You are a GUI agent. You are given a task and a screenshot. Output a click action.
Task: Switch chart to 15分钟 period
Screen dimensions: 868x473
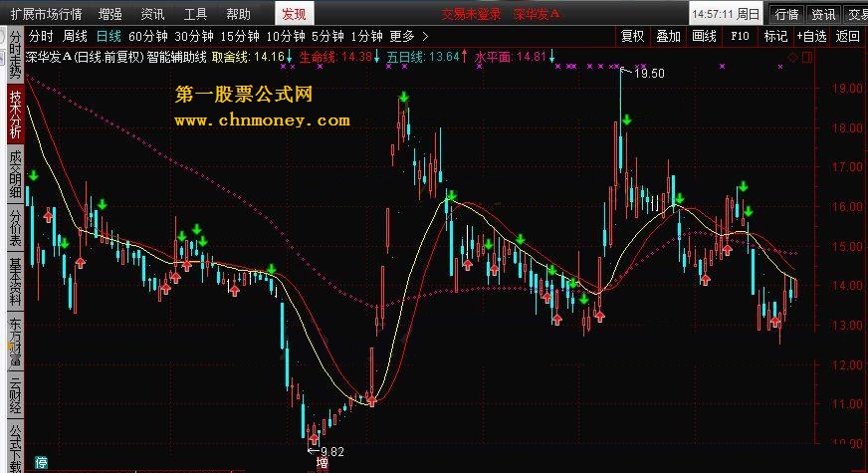click(x=240, y=37)
